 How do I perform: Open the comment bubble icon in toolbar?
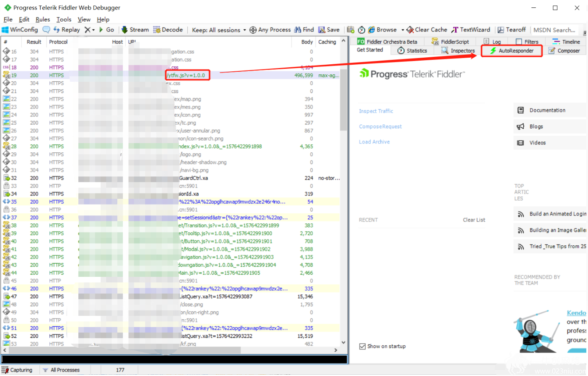click(46, 30)
